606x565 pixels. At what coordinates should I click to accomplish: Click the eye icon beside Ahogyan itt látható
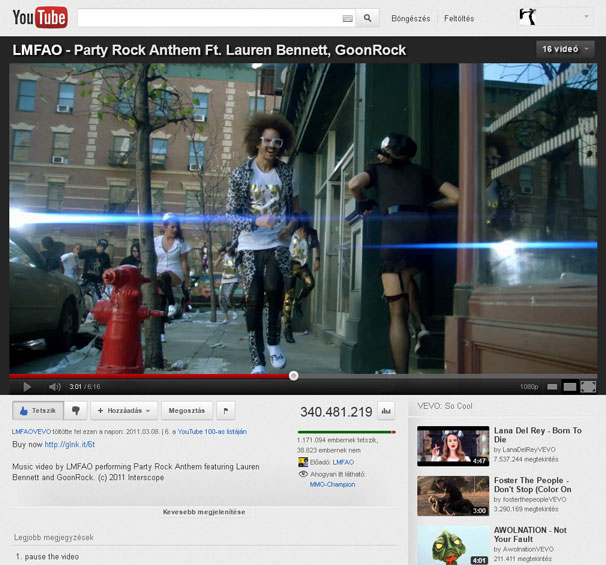303,474
